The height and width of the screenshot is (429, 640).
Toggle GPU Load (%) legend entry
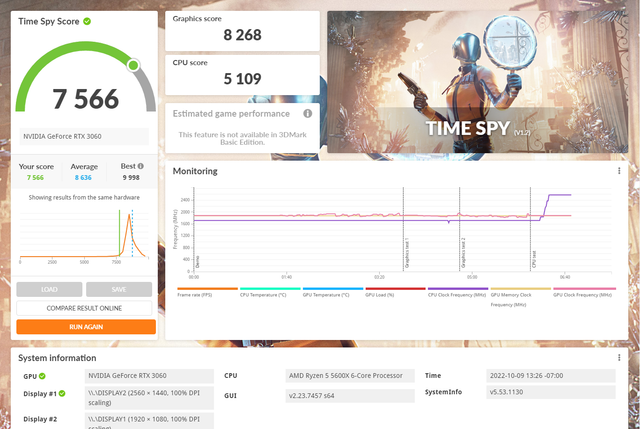395,291
